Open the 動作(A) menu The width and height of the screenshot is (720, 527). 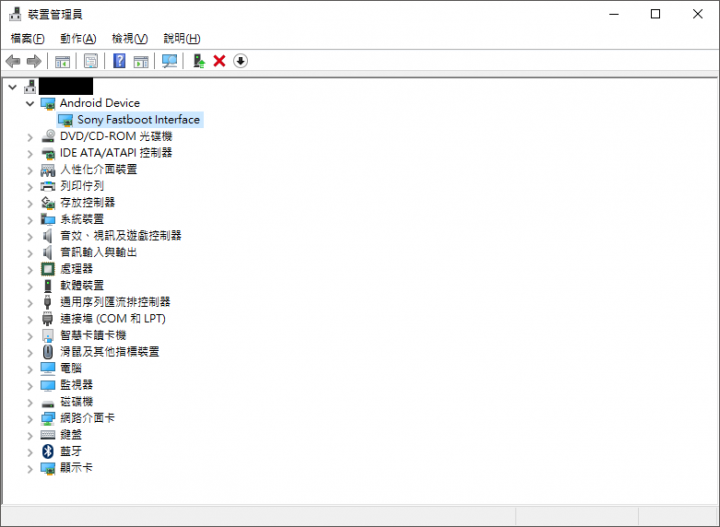click(x=78, y=39)
